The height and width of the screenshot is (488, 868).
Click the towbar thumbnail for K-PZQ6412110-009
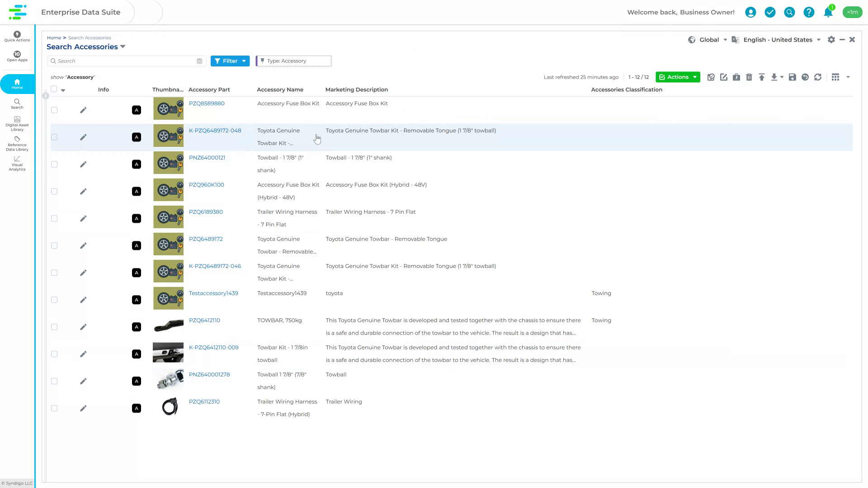(168, 352)
